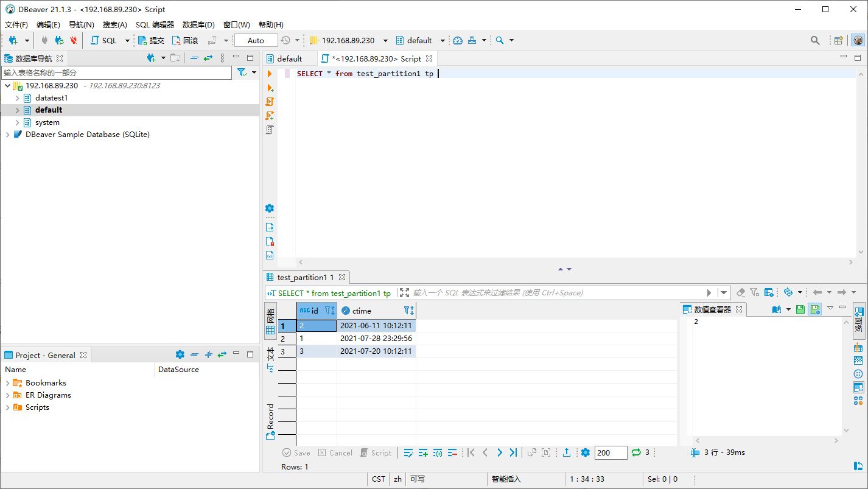The height and width of the screenshot is (489, 868).
Task: Go to the first row of results
Action: pyautogui.click(x=471, y=452)
